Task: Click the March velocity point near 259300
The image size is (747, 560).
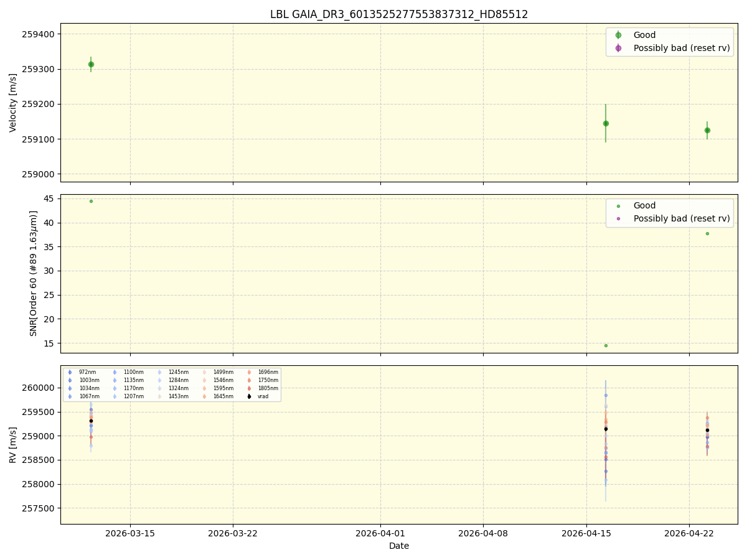Action: click(x=91, y=64)
